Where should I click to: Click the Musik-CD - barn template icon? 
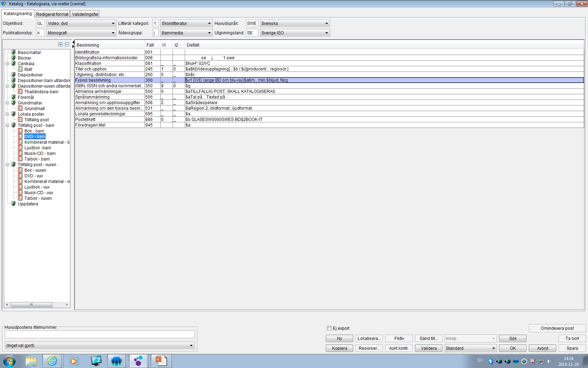pyautogui.click(x=20, y=153)
